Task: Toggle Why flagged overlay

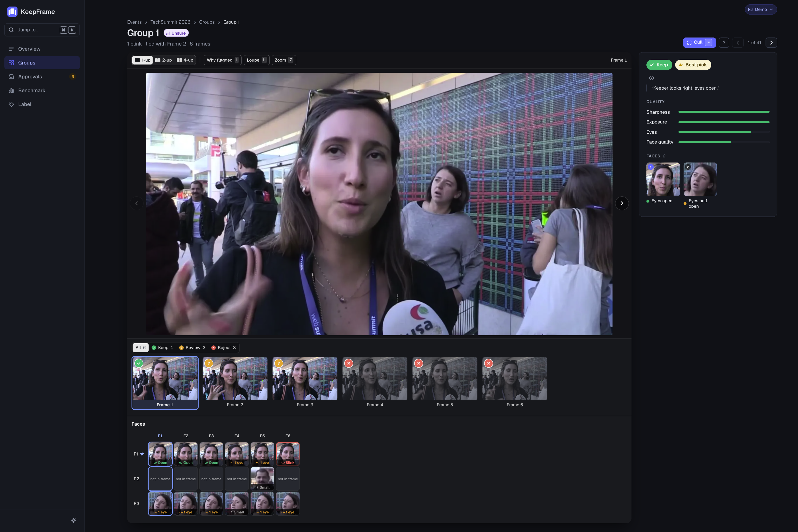Action: [x=223, y=60]
